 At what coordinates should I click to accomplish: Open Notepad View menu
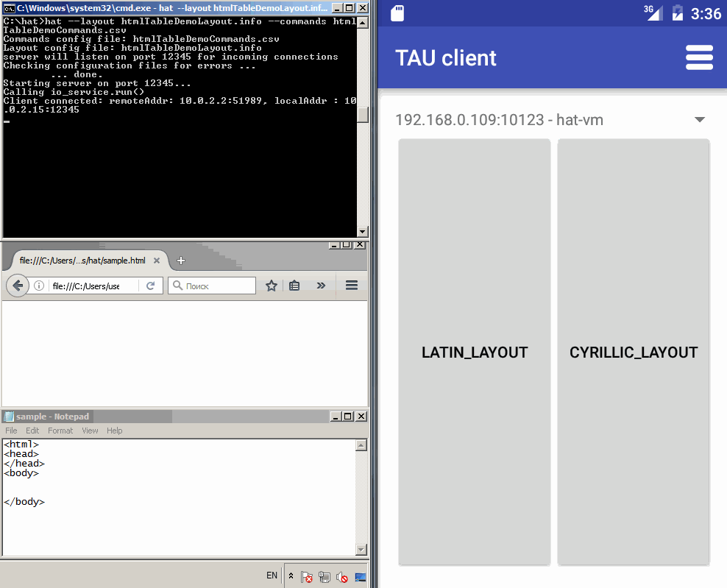(90, 431)
